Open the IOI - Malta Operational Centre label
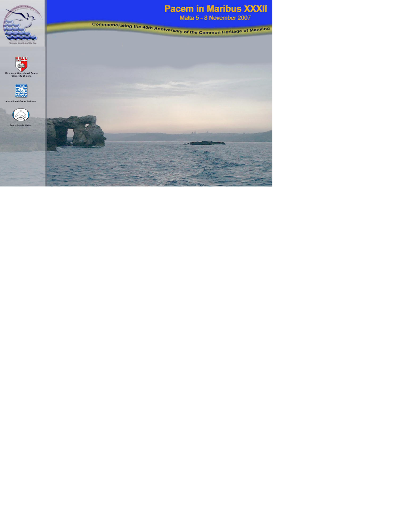399x532 pixels. click(22, 73)
